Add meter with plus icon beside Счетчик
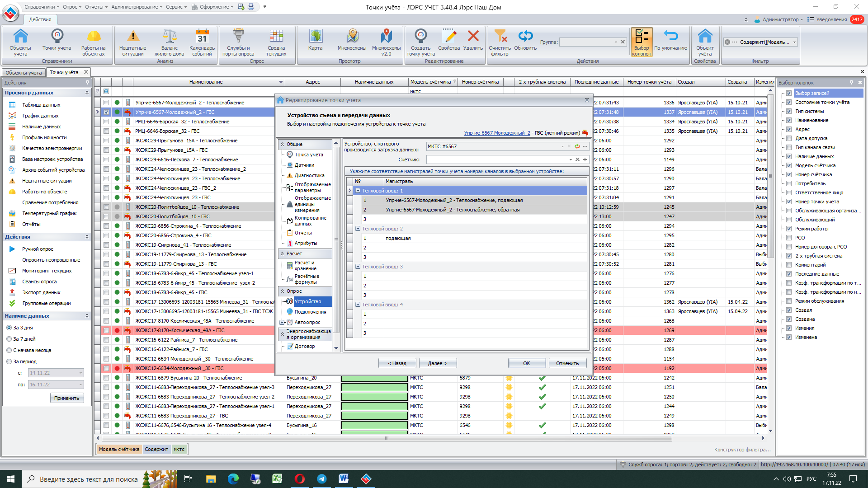This screenshot has width=868, height=488. tap(585, 160)
